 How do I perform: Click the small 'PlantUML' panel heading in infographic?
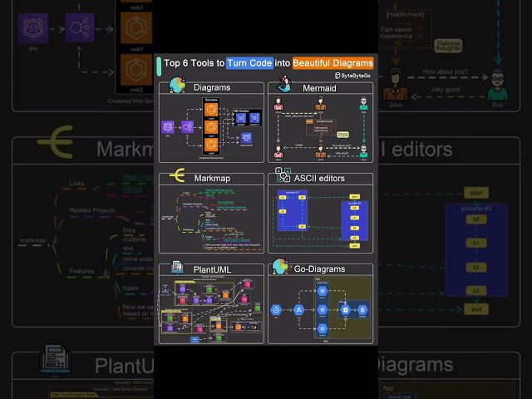click(x=212, y=269)
